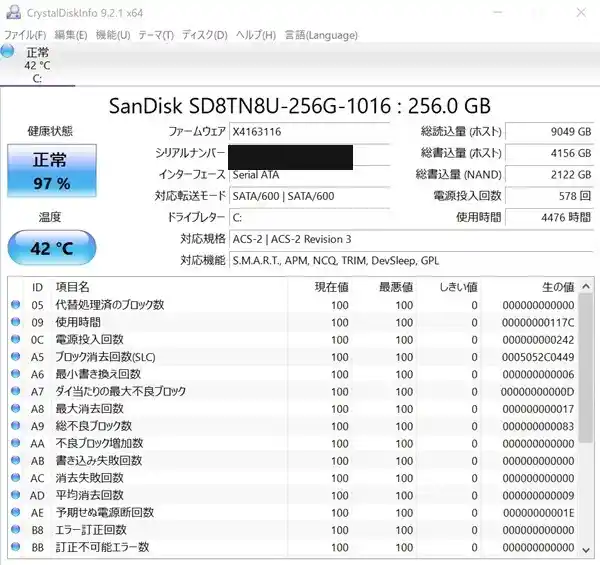Click the CrystalDiskInfo app icon in title bar

pyautogui.click(x=13, y=12)
